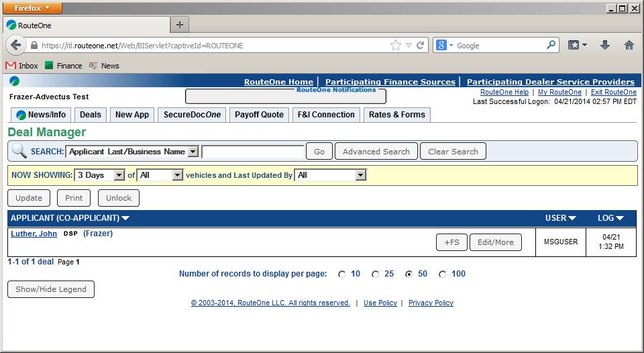The height and width of the screenshot is (353, 644).
Task: Open the downloads arrow icon
Action: (x=605, y=45)
